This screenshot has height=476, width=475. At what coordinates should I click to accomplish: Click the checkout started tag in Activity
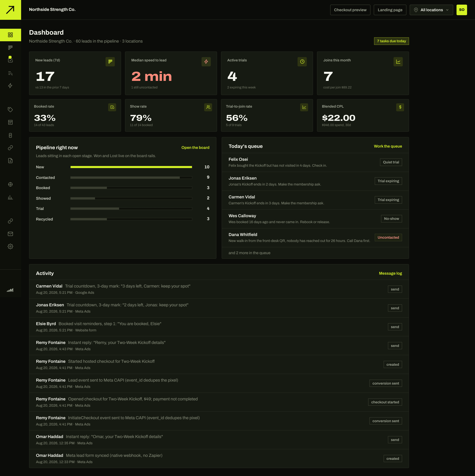coord(385,402)
